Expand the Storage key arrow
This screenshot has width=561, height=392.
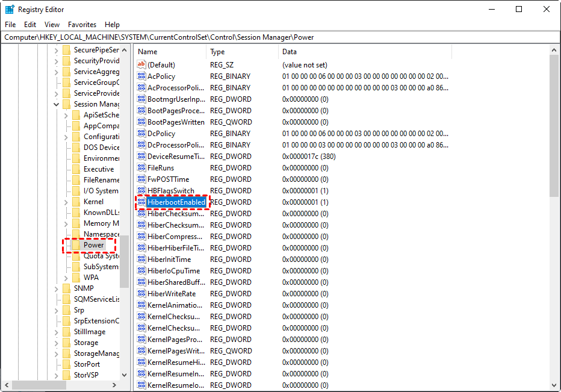[x=56, y=343]
